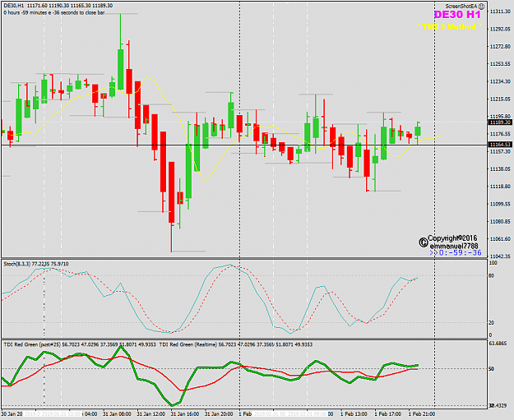
Task: Click the 1 Feb 21:00 time label
Action: (x=422, y=414)
